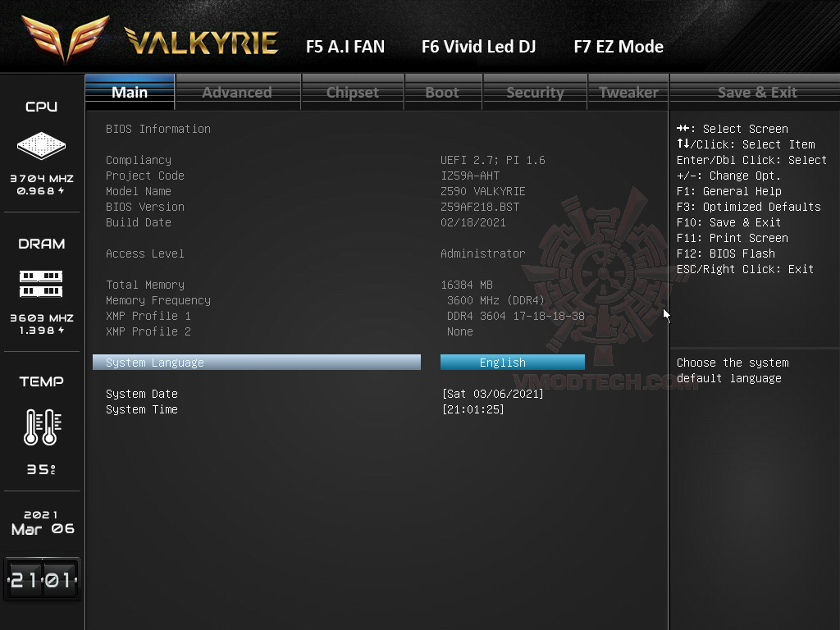Click the Administrator value

point(482,253)
